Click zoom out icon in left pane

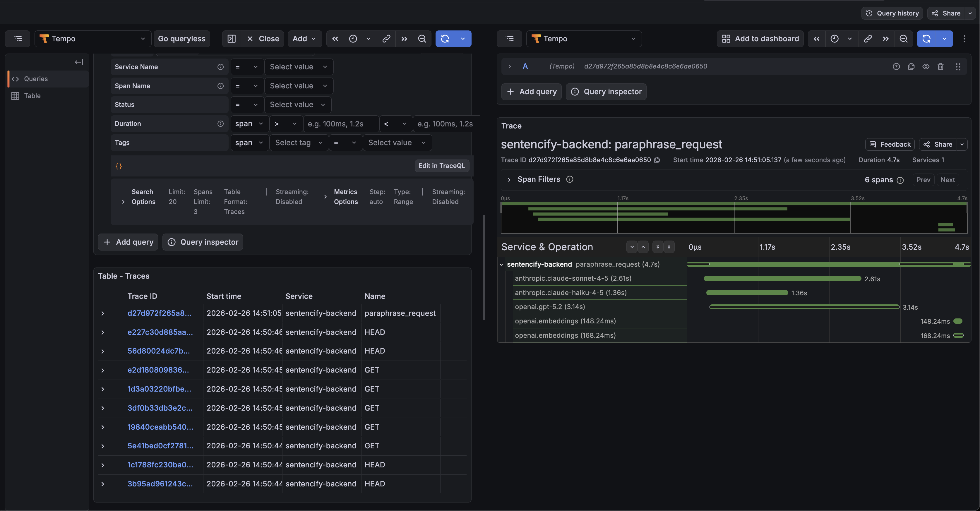(422, 39)
